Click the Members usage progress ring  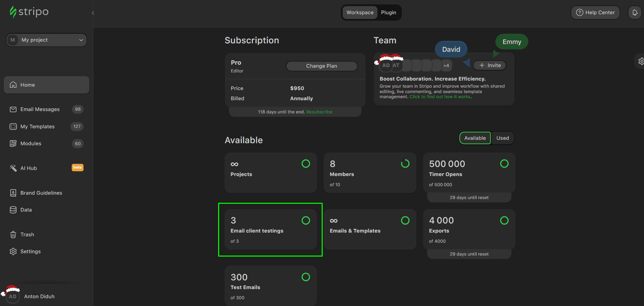[405, 164]
